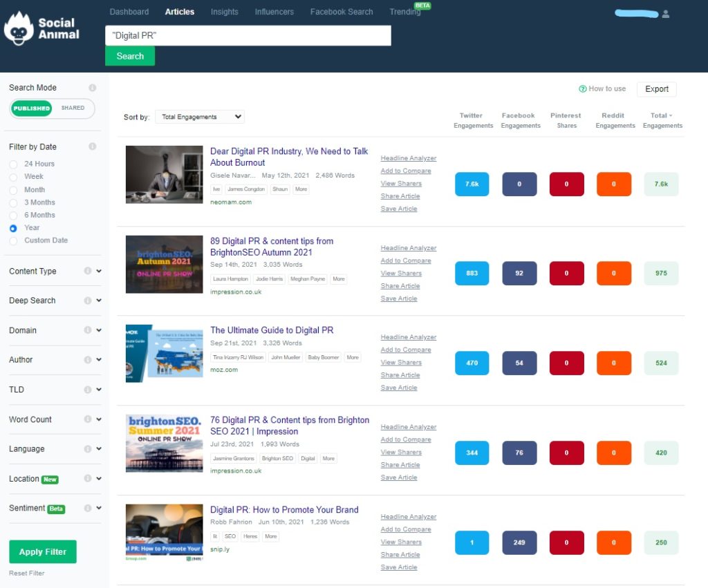Screen dimensions: 708x588
Task: Click the James Congdon sharer tag
Action: tap(246, 189)
